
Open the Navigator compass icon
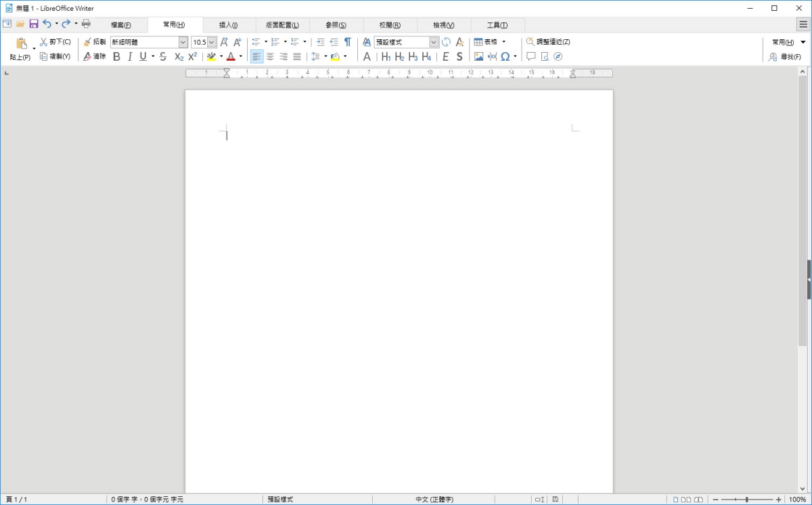tap(558, 57)
